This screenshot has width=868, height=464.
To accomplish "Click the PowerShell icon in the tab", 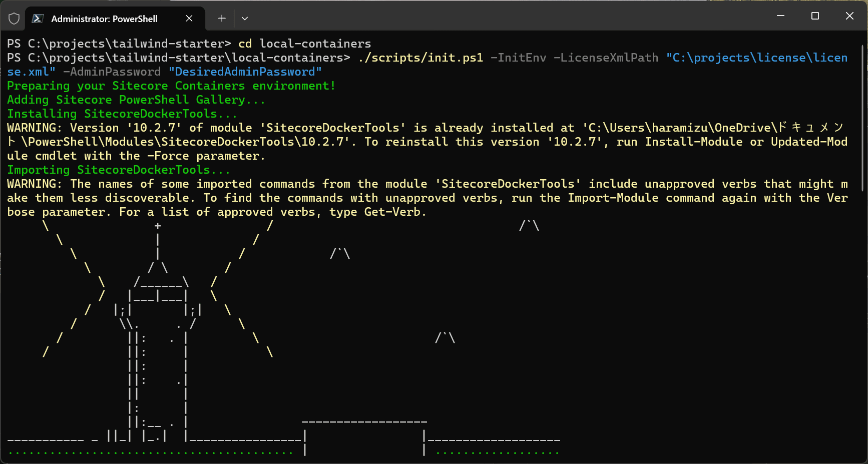I will click(38, 19).
